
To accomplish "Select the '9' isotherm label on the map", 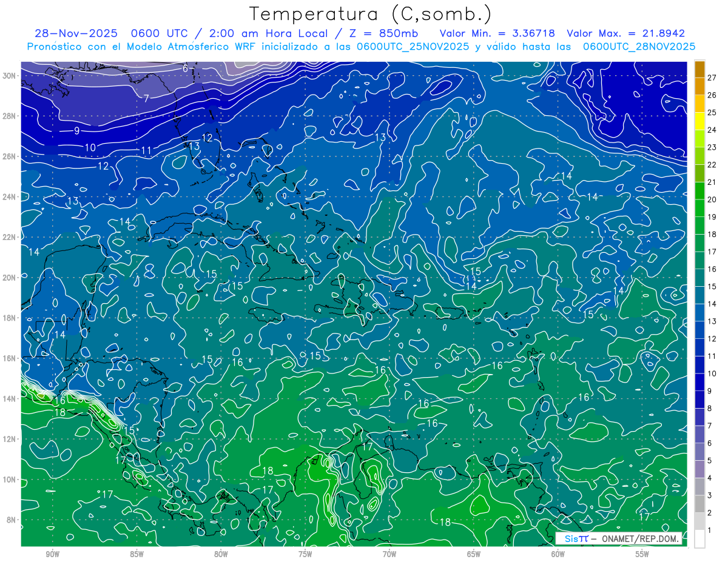I will pos(77,130).
